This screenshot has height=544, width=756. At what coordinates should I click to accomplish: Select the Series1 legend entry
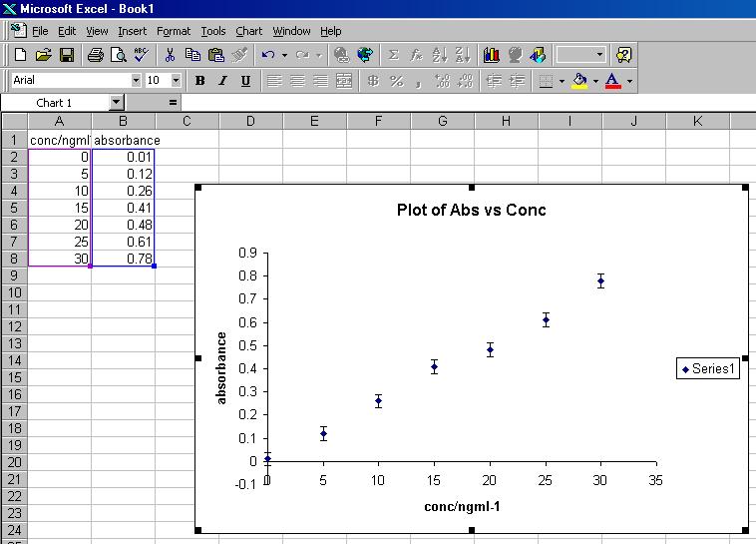click(x=708, y=368)
